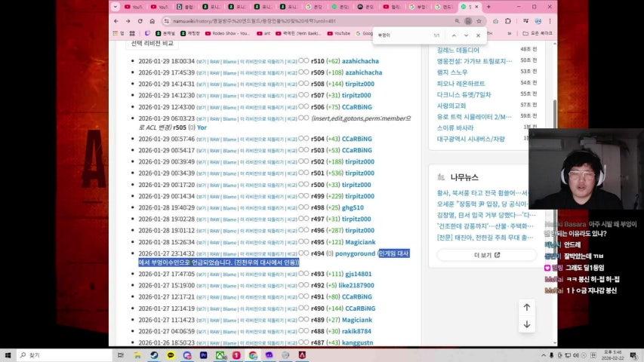
Task: Jump to next find result
Action: tap(466, 35)
